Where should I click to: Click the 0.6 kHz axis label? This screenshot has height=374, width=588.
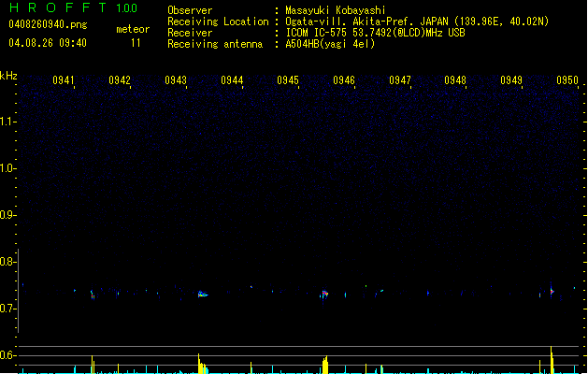click(x=7, y=355)
